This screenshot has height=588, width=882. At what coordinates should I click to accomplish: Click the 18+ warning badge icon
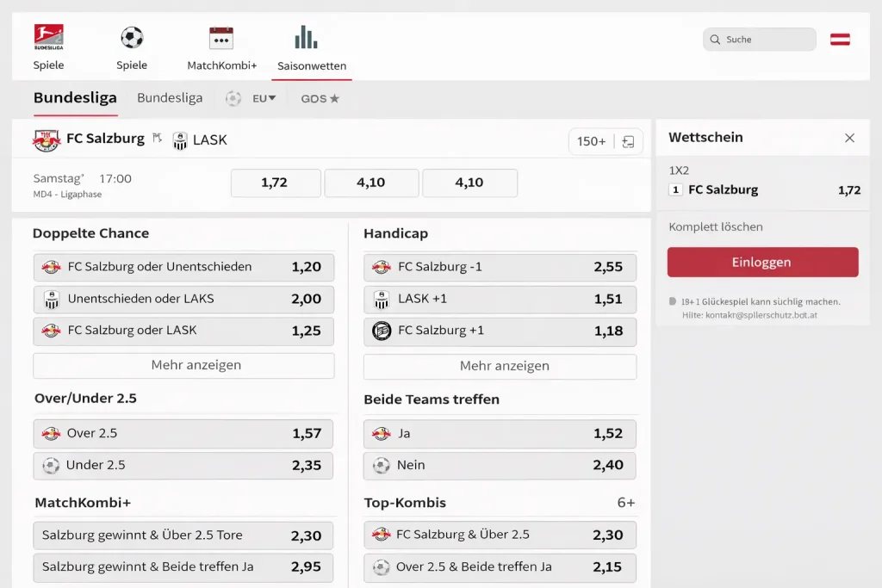point(672,301)
